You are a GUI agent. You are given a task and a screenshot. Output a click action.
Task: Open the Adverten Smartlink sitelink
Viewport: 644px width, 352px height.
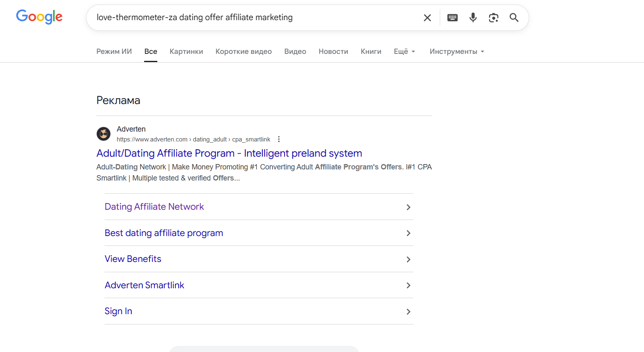[x=145, y=285]
